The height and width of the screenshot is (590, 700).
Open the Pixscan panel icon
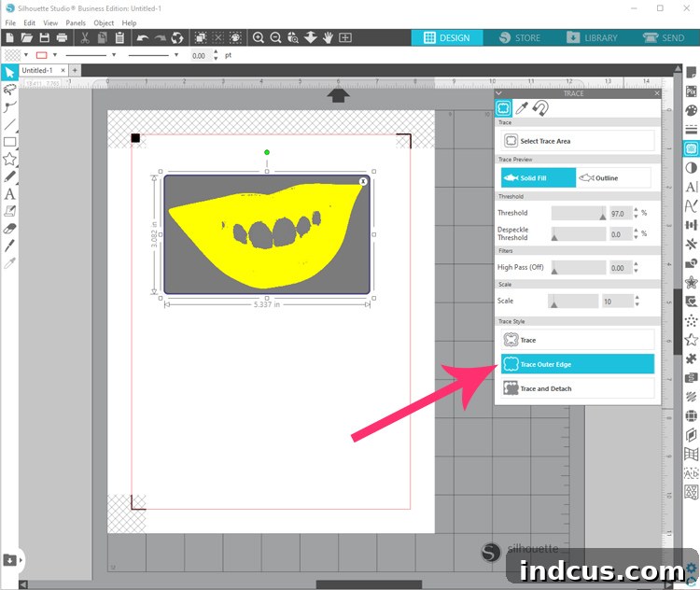[691, 91]
